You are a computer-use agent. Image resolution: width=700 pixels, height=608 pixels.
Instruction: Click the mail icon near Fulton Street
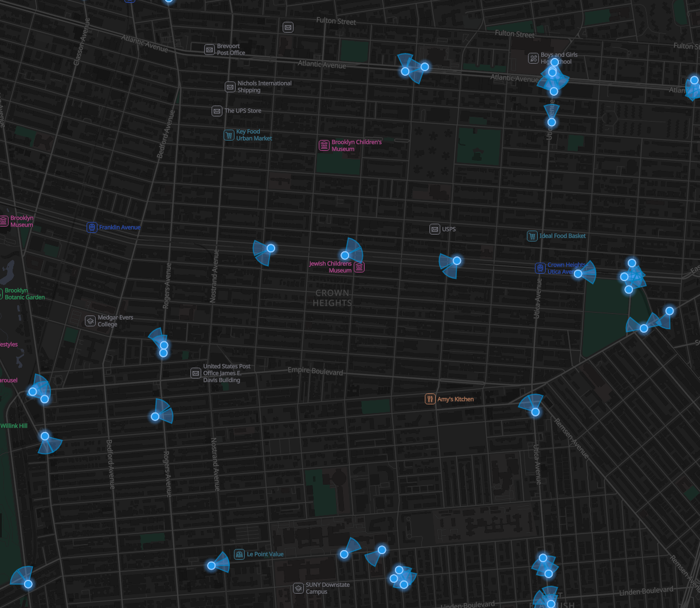tap(288, 27)
